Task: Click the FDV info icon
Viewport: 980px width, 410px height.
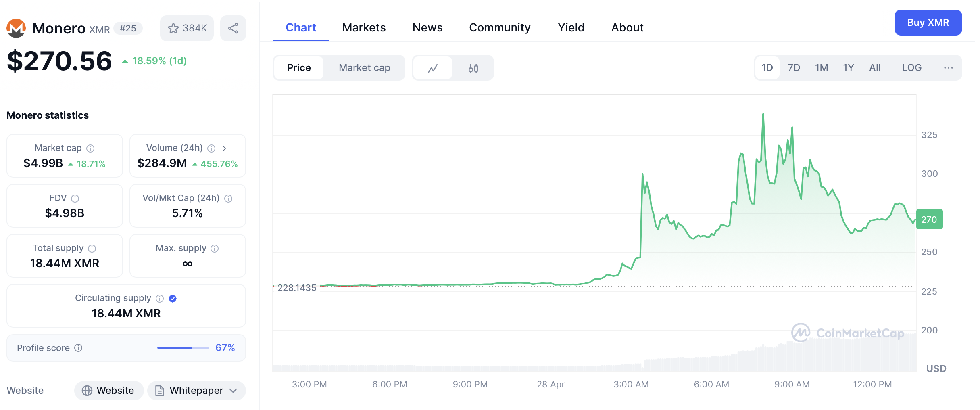Action: pyautogui.click(x=75, y=199)
